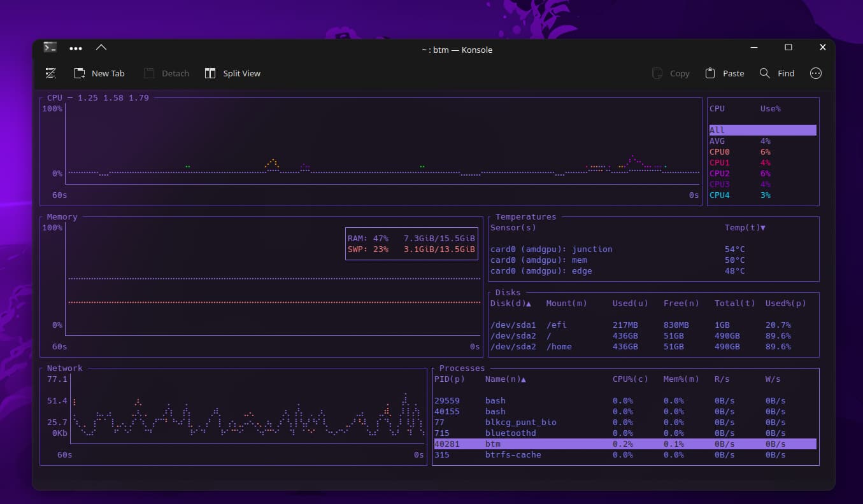This screenshot has width=863, height=504.
Task: Click the Detach label
Action: (x=175, y=73)
